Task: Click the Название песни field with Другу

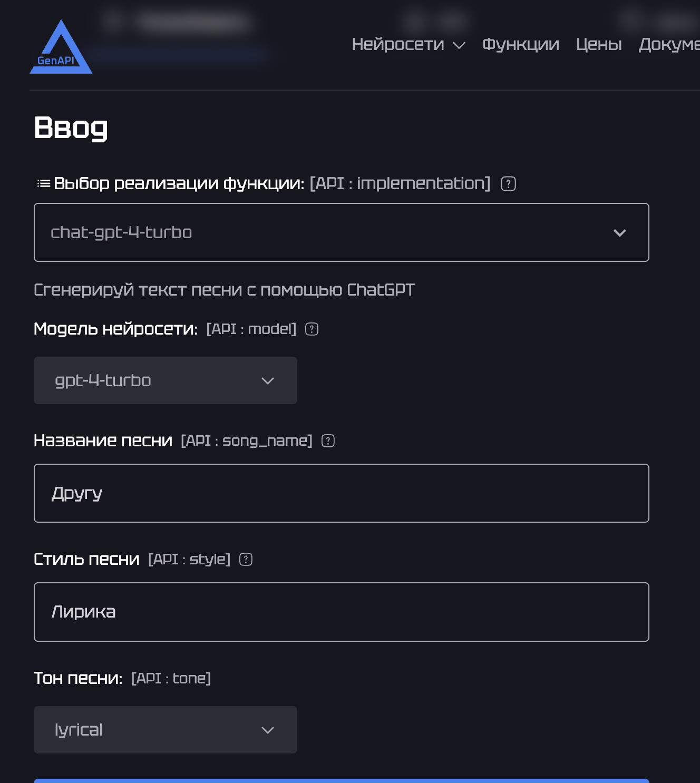Action: click(342, 493)
